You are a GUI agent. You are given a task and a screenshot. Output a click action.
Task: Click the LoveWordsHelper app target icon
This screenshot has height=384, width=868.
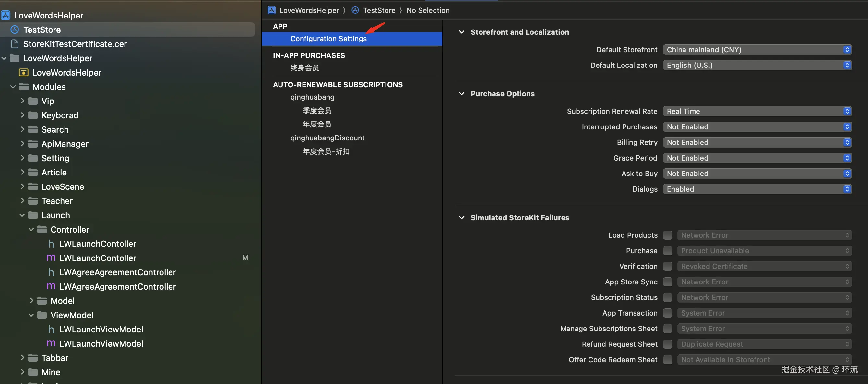(24, 72)
